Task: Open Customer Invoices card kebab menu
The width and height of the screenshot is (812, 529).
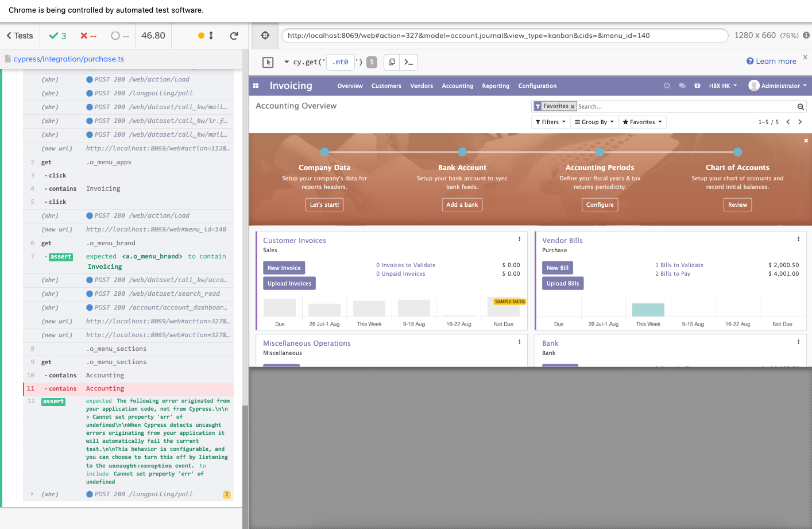Action: click(520, 240)
